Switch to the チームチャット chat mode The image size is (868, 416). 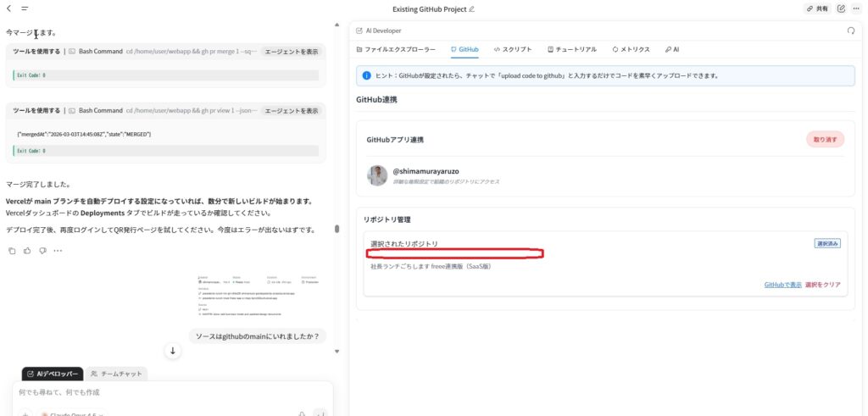coord(117,373)
